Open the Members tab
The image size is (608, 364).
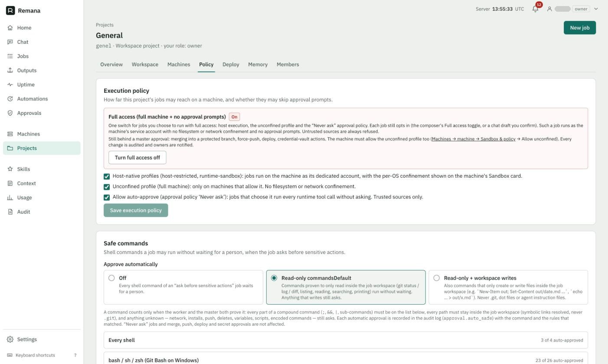(288, 65)
